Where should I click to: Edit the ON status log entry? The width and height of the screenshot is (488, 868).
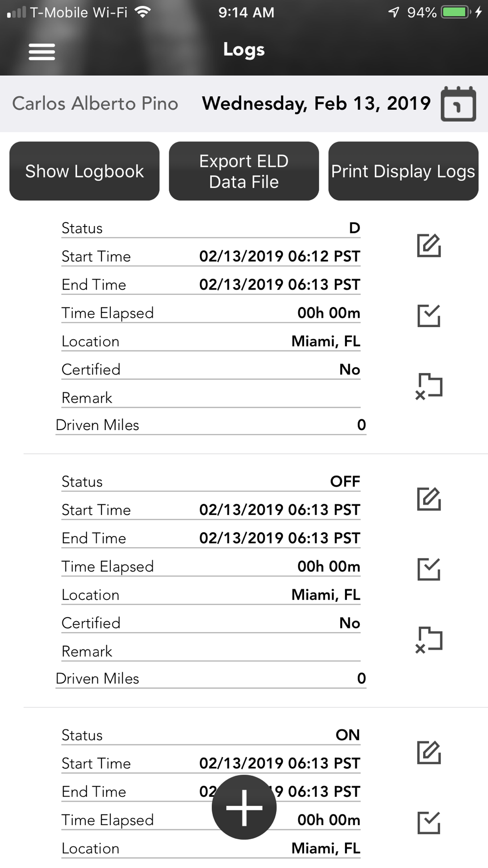[429, 752]
